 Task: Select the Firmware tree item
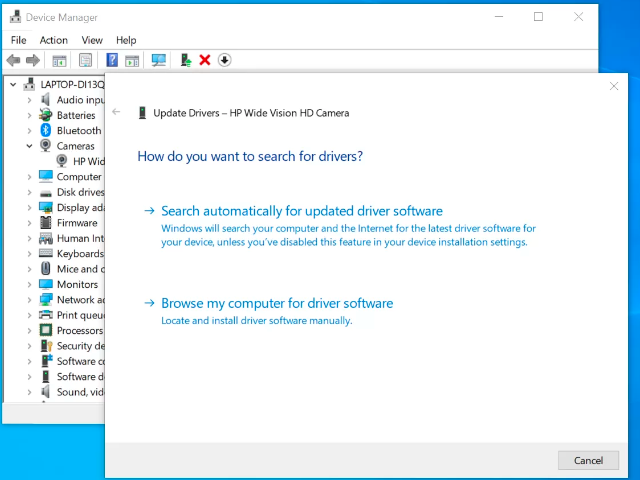76,223
